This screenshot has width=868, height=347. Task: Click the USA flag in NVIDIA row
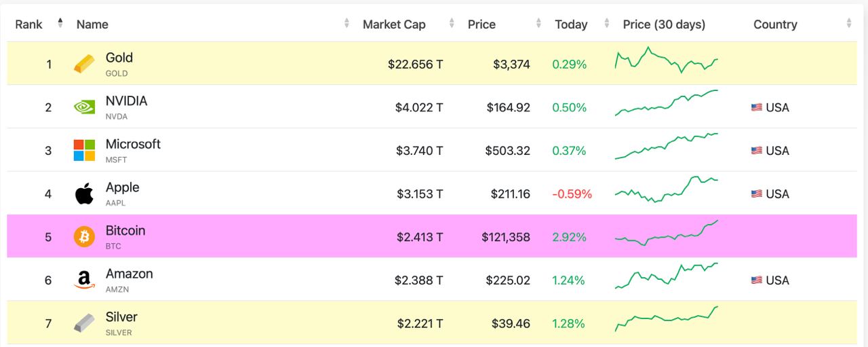click(757, 107)
